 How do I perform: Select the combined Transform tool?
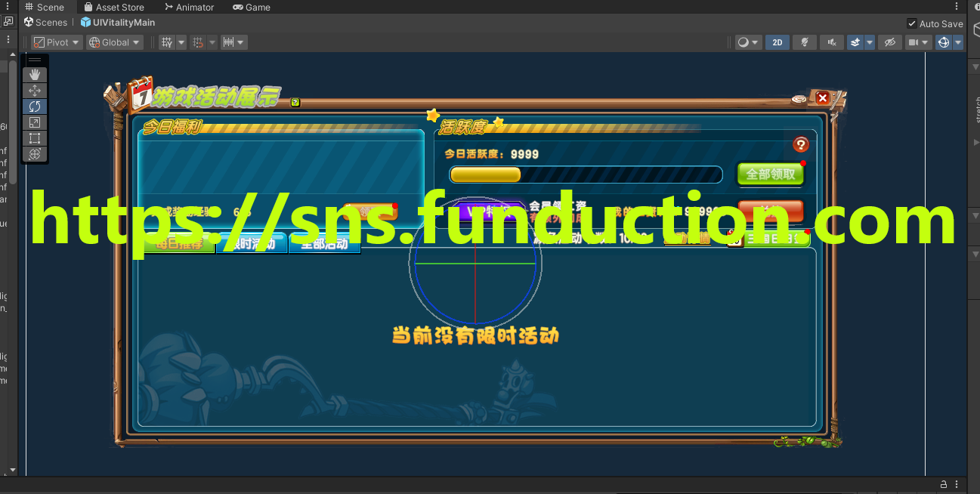[x=35, y=154]
